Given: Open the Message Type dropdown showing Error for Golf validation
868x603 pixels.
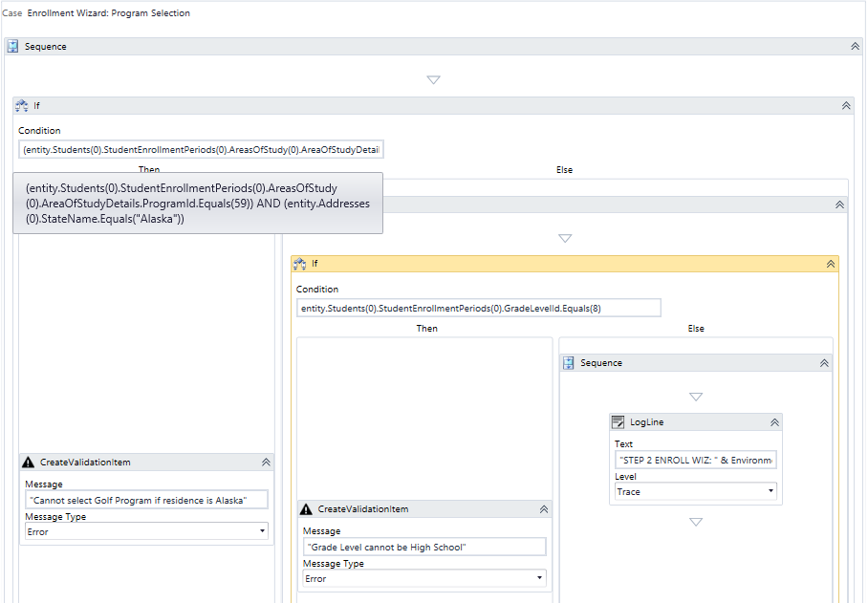Looking at the screenshot, I should [x=261, y=530].
